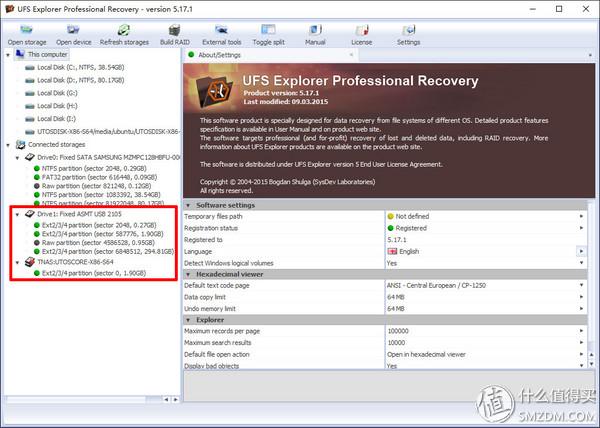Collapse the This computer tree node

click(x=8, y=55)
